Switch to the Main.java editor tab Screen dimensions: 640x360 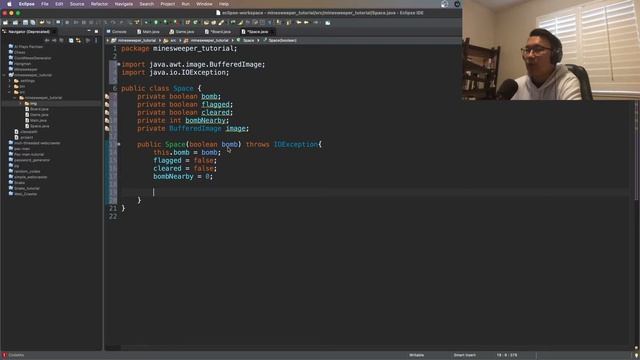pos(148,31)
